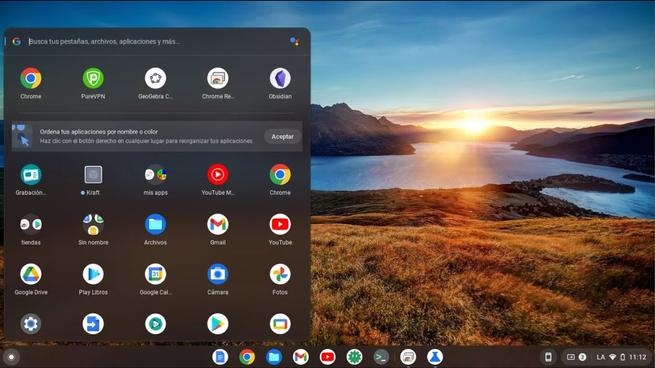Open the GeoGebra app in the launcher

[155, 78]
